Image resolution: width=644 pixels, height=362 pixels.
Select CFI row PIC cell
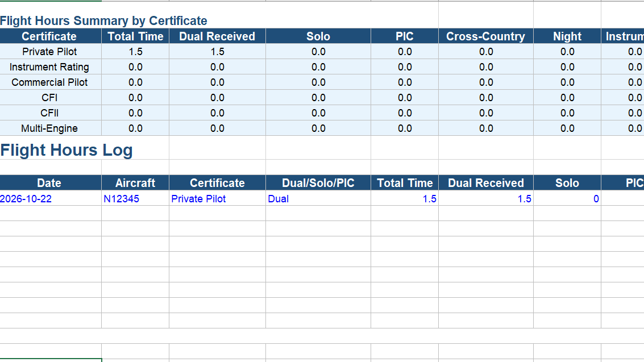click(x=405, y=98)
